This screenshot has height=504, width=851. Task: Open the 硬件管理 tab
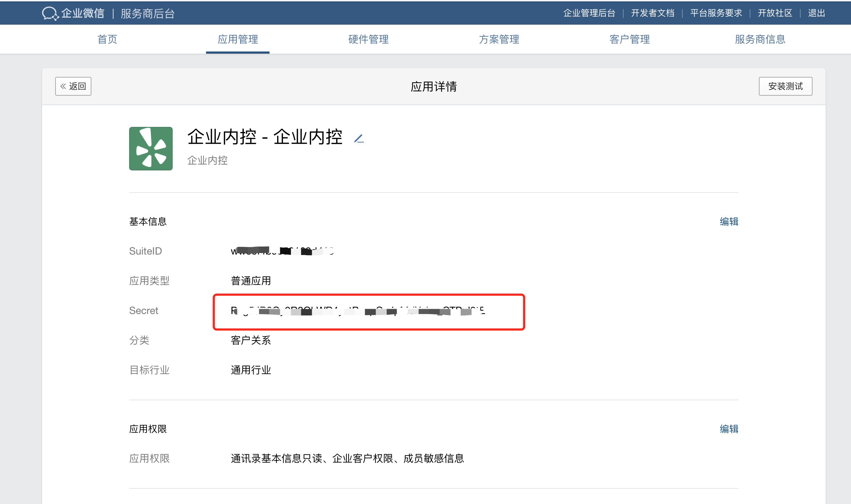(x=368, y=39)
